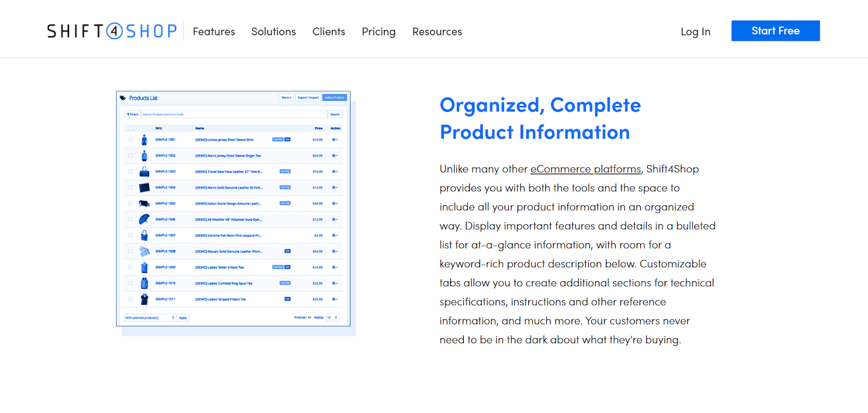
Task: Open the gear action menu for SAMPLE-1002
Action: pyautogui.click(x=335, y=156)
